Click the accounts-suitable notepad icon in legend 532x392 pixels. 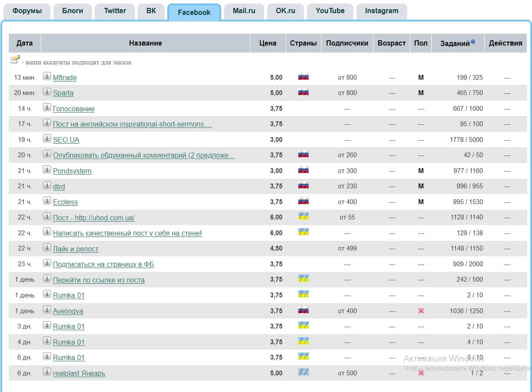[15, 59]
